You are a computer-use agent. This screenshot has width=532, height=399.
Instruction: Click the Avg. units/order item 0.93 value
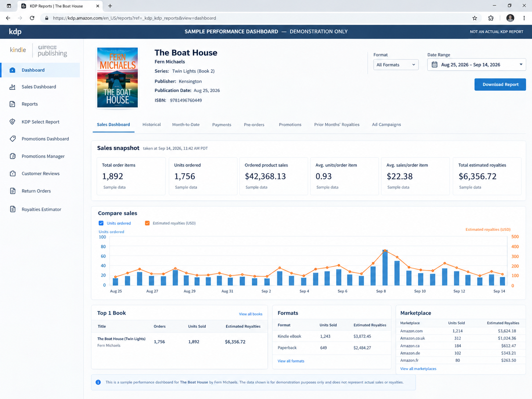click(324, 176)
